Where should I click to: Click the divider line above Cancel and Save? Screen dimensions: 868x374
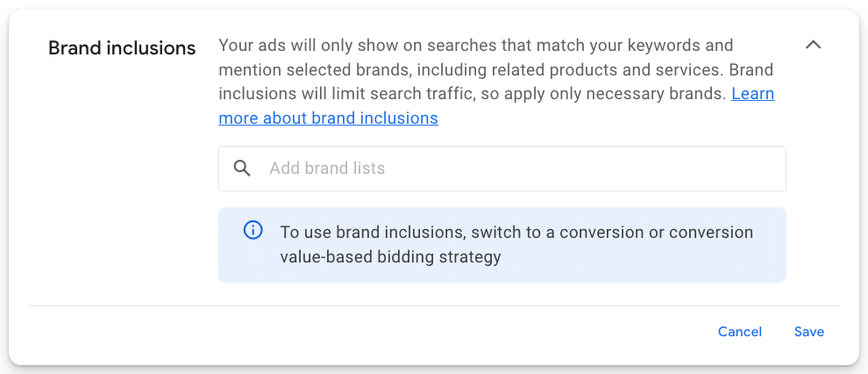(433, 306)
